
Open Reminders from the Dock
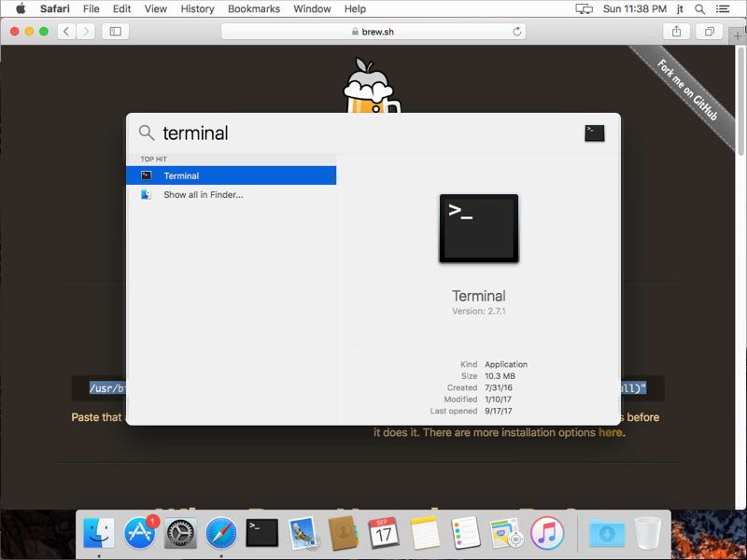click(x=465, y=532)
